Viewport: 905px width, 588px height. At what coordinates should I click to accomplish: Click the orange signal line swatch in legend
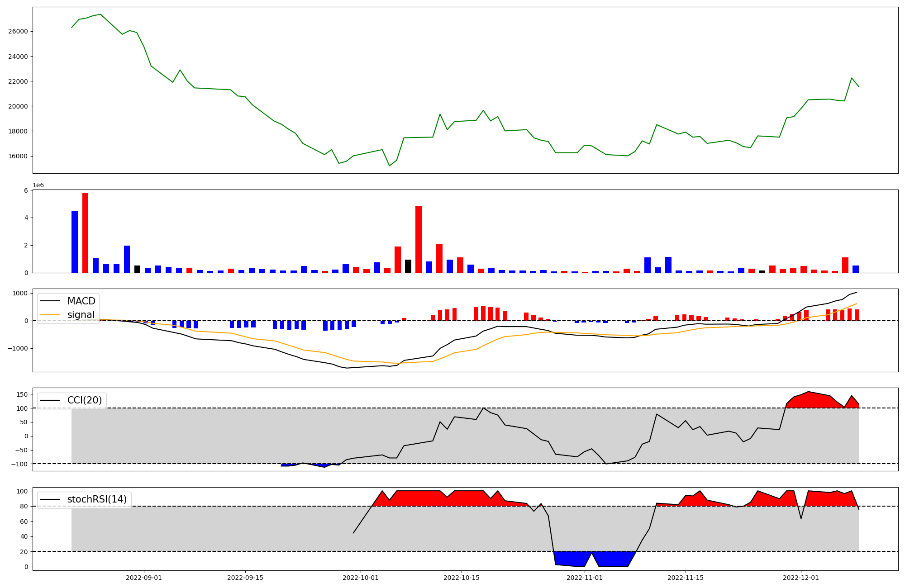(x=50, y=315)
